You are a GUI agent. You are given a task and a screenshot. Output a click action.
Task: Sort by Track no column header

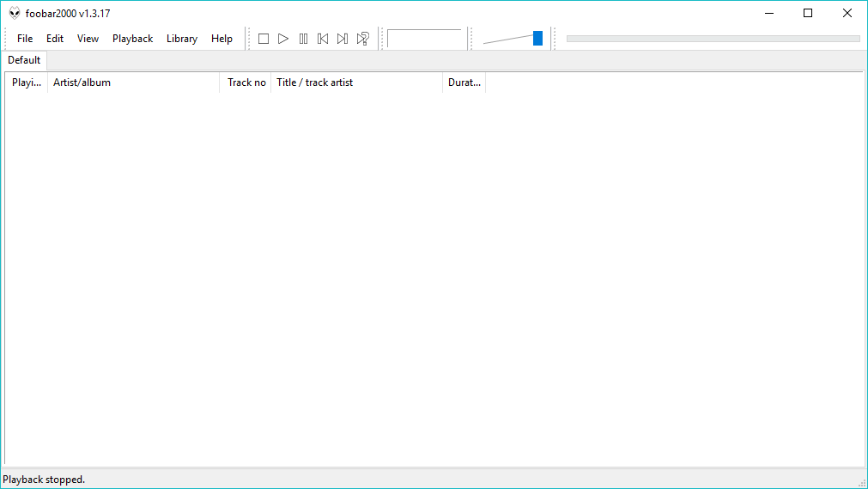click(x=246, y=83)
